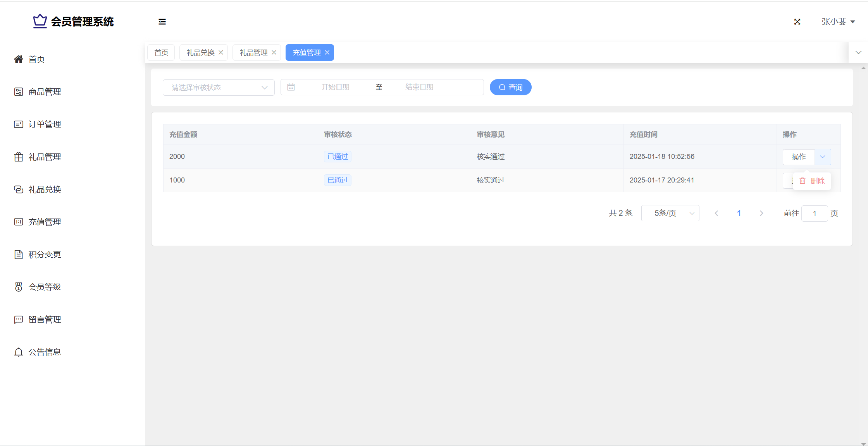Go to 会员等级 in the sidebar
This screenshot has width=868, height=446.
[x=45, y=287]
